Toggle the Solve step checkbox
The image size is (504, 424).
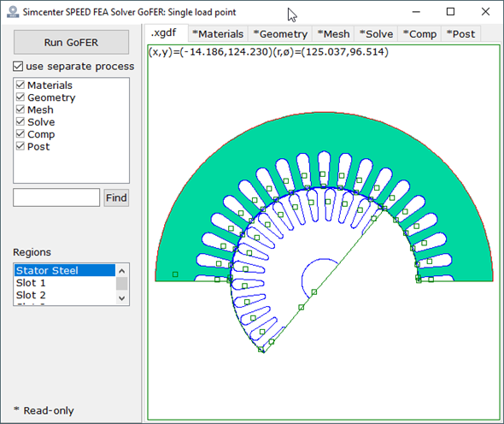pos(21,121)
